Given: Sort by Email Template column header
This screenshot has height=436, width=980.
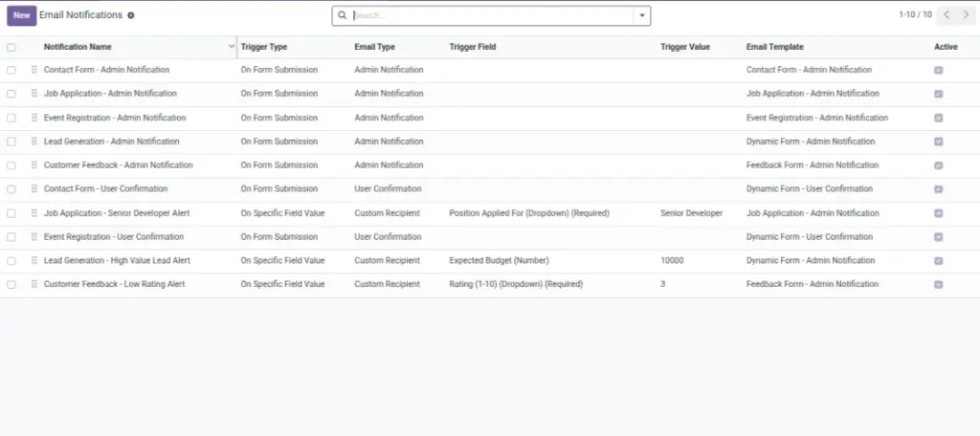Looking at the screenshot, I should click(775, 47).
